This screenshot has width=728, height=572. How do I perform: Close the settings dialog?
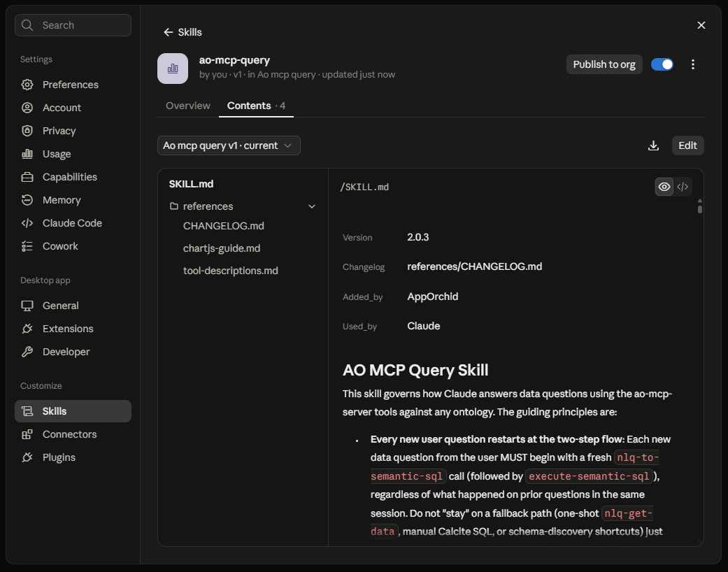701,25
